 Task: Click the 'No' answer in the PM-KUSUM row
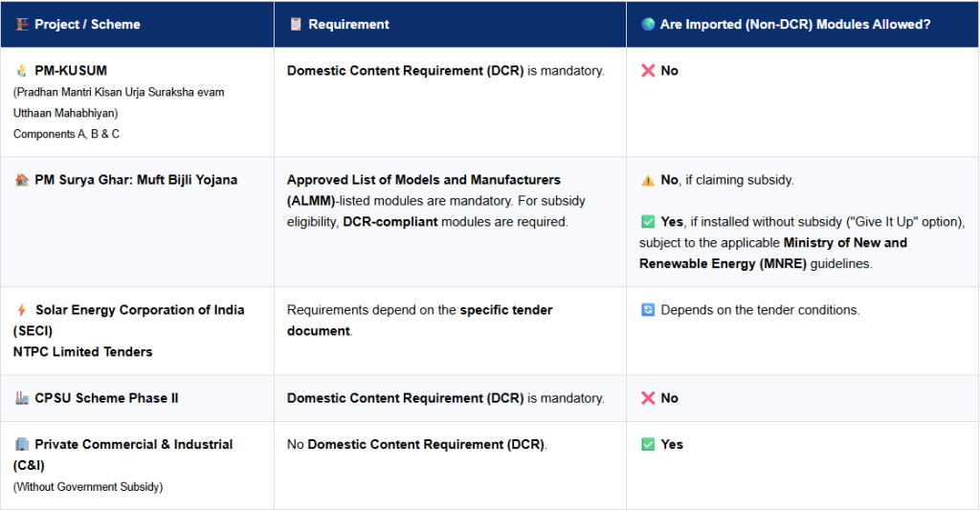[x=669, y=71]
